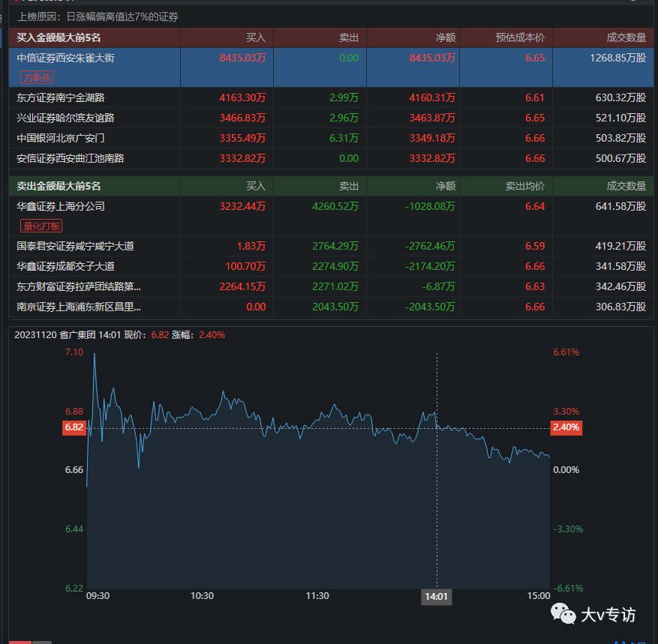
Task: Open 中国银河北京广安门 seat name
Action: click(61, 138)
